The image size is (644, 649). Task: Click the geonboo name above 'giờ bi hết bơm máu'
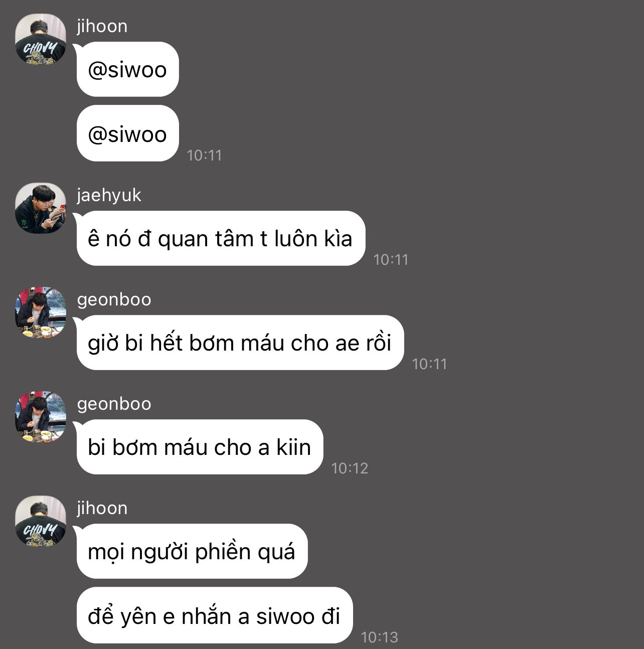(x=114, y=299)
